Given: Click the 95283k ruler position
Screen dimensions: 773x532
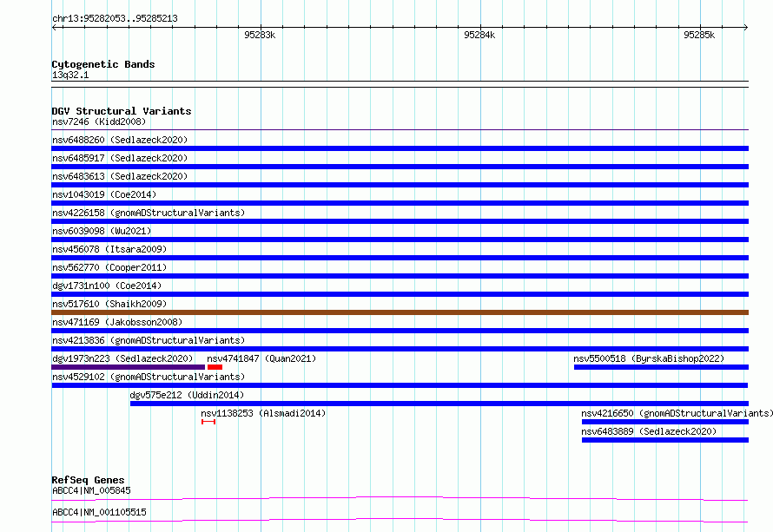Looking at the screenshot, I should click(260, 35).
